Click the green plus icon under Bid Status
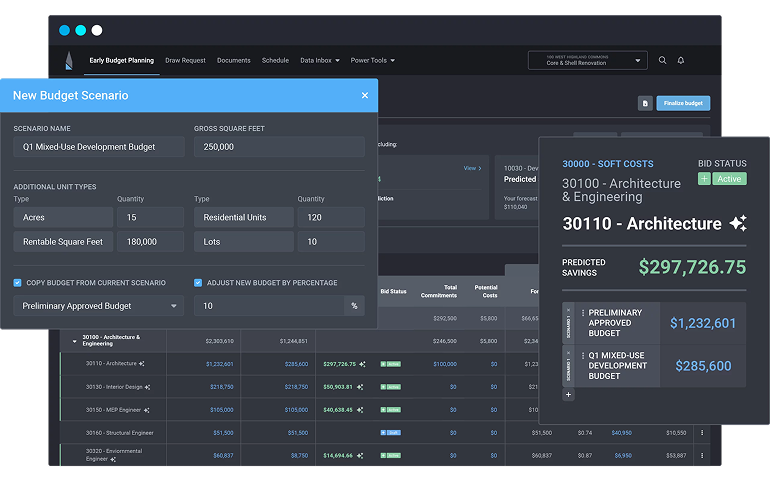770x481 pixels. point(705,178)
